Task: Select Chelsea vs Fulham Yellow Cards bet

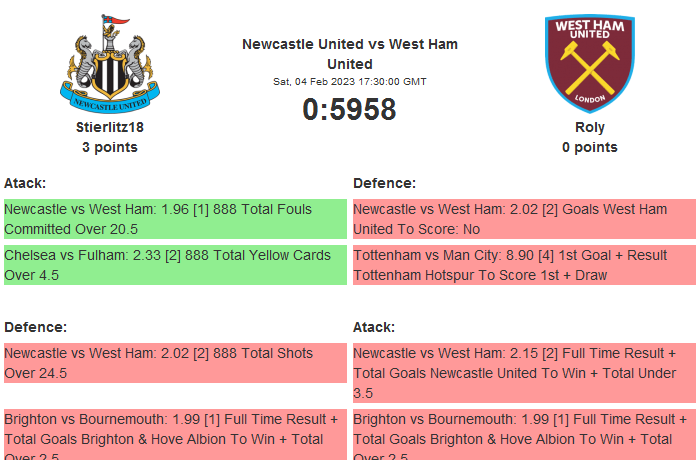Action: 175,265
